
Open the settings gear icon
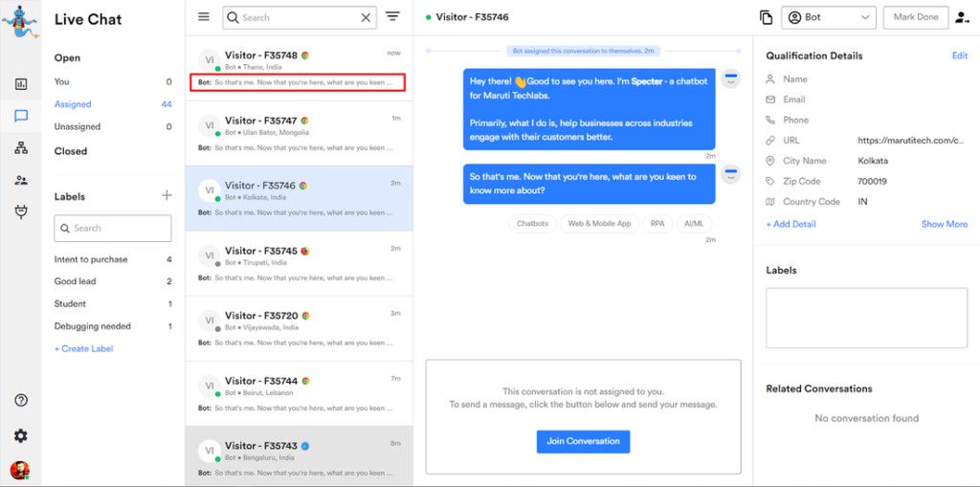pos(20,435)
